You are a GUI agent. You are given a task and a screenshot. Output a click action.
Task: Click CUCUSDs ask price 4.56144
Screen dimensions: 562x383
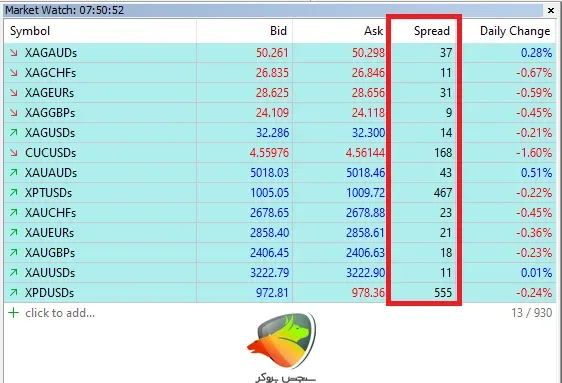point(365,153)
